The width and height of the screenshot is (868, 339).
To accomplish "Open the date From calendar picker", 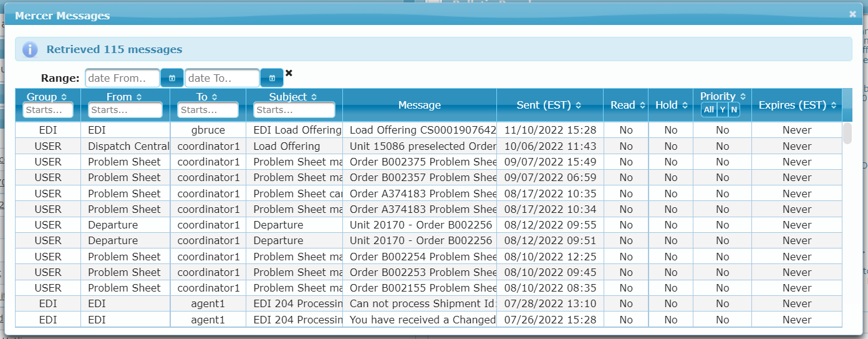I will coord(172,78).
